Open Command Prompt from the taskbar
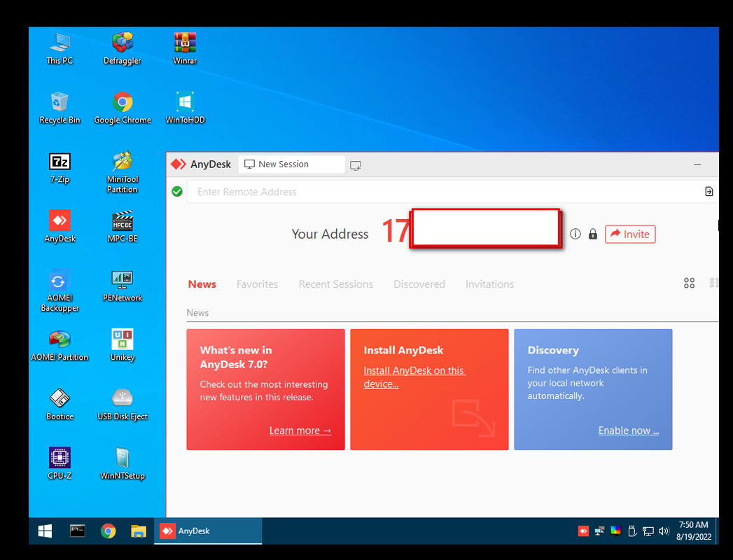The image size is (733, 560). 77,531
